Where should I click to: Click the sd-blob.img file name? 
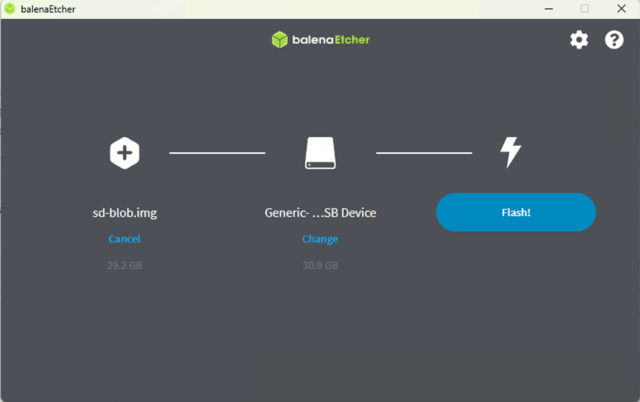click(x=124, y=213)
